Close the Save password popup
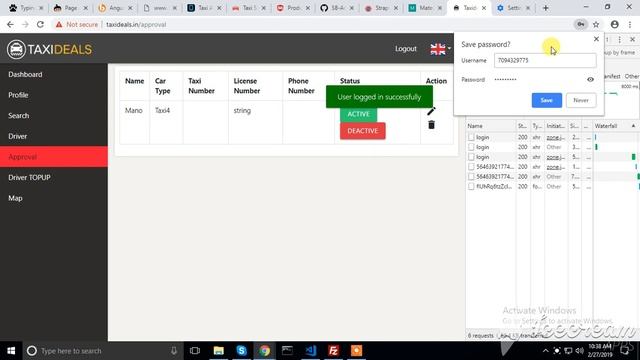The height and width of the screenshot is (360, 640). (x=596, y=39)
